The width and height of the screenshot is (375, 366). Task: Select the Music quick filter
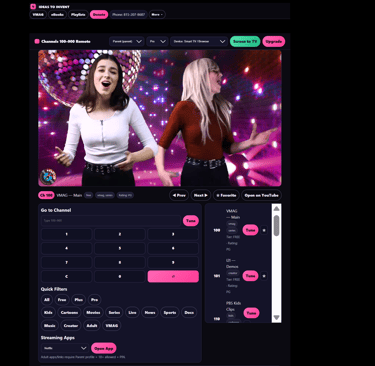click(x=50, y=326)
